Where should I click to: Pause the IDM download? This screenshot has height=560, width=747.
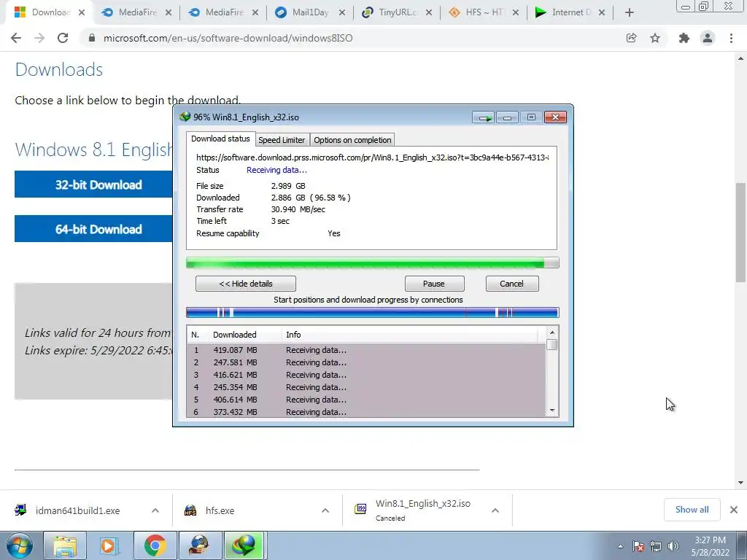434,284
